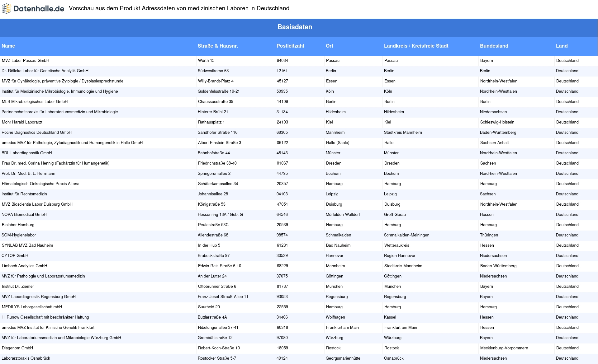
Task: Click district cell Schmalkalden-Meiningen
Action: [407, 235]
